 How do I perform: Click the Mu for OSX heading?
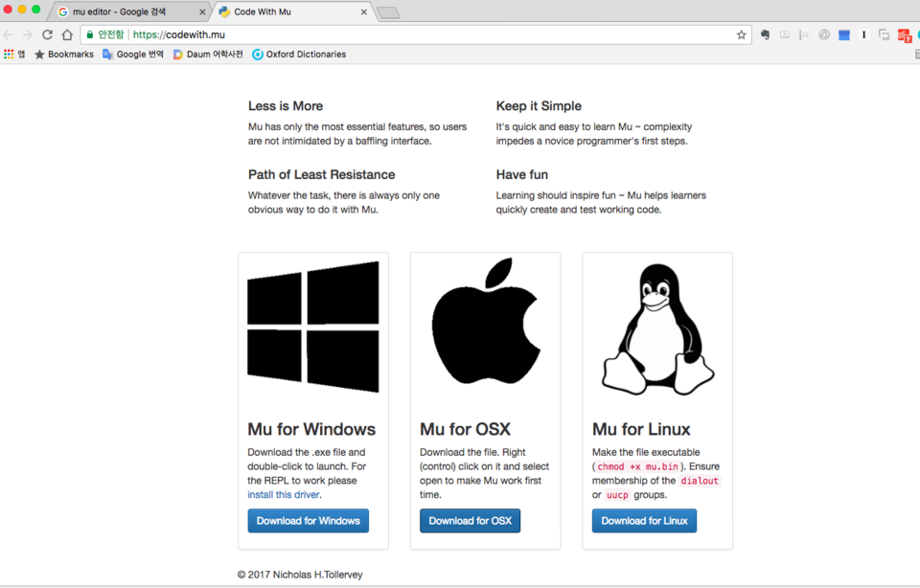tap(466, 429)
